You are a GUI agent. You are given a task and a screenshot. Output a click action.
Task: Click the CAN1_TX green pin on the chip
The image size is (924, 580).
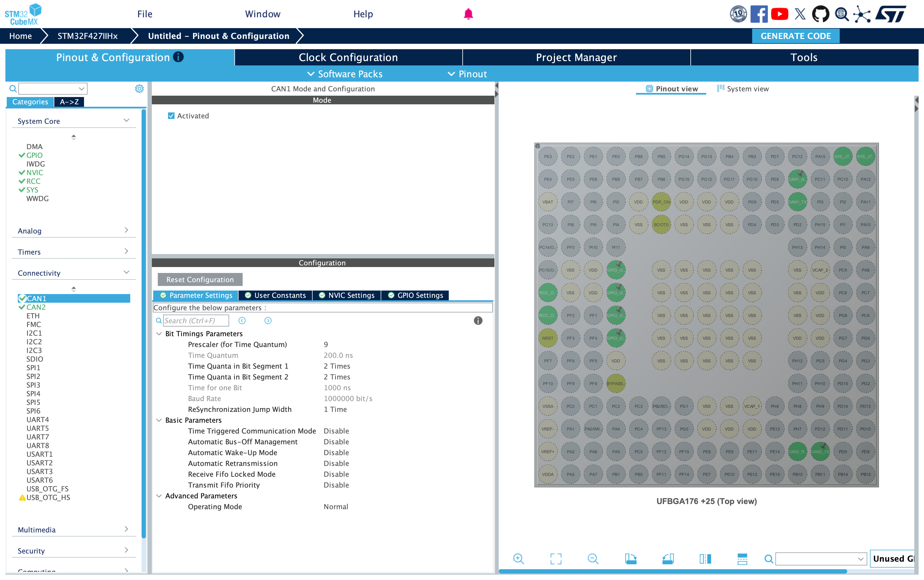[x=797, y=202]
